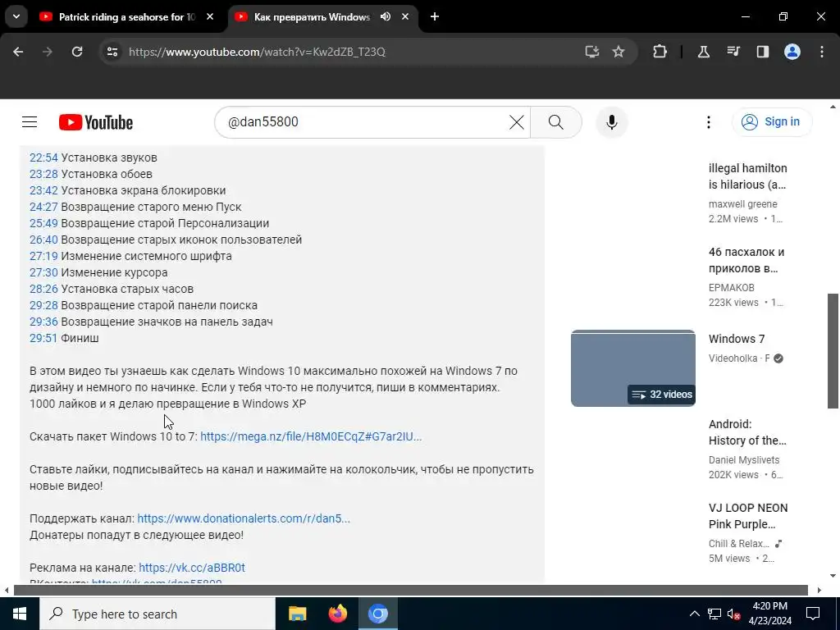The width and height of the screenshot is (840, 630).
Task: Open YouTube settings three-dot menu
Action: 708,122
